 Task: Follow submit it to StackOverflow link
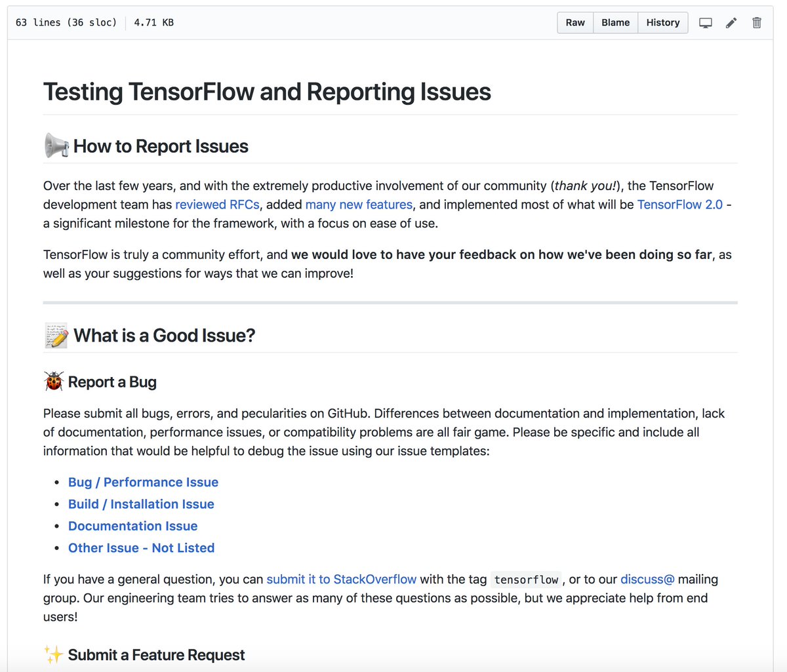click(x=342, y=579)
